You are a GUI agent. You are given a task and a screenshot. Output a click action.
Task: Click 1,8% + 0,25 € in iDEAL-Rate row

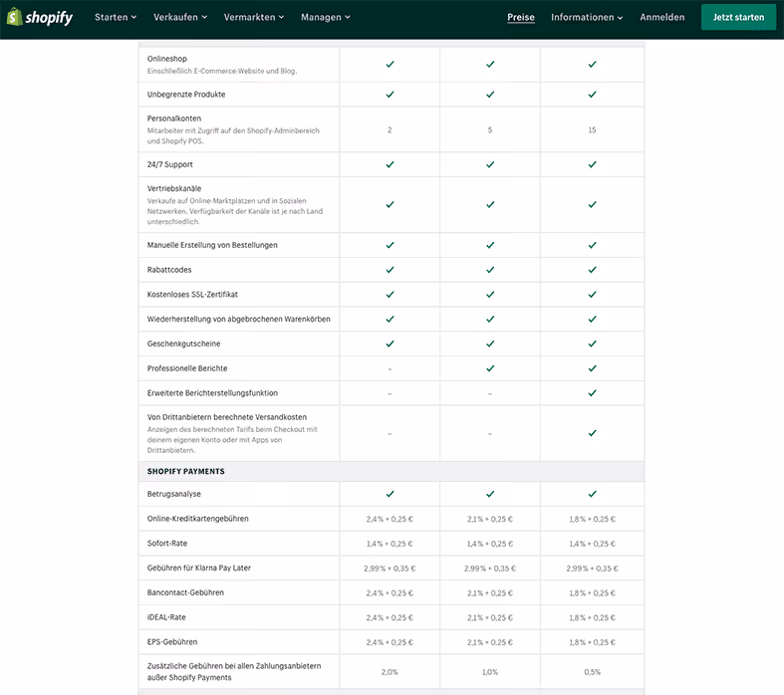592,618
